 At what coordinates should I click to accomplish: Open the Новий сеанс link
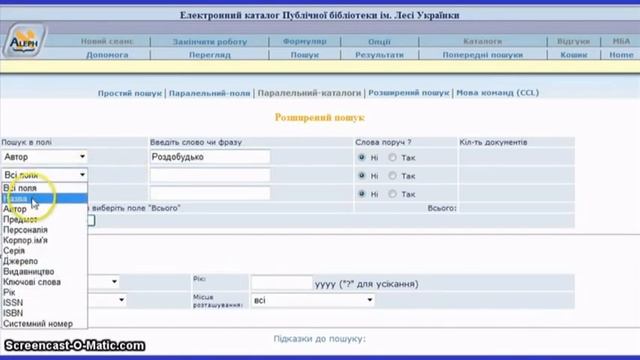(x=107, y=41)
